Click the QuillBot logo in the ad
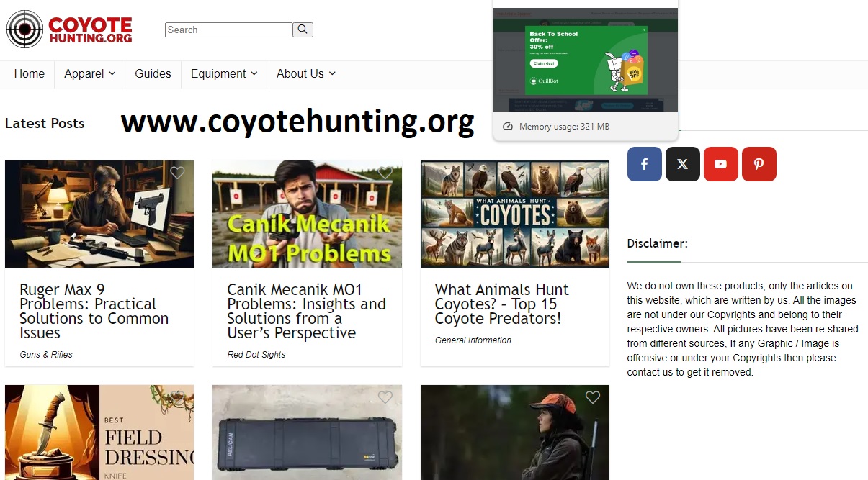The height and width of the screenshot is (480, 868). [x=544, y=81]
